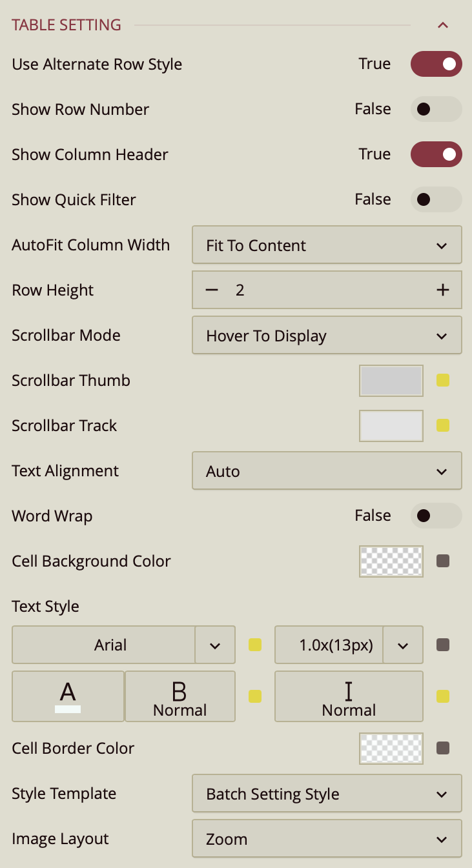Viewport: 472px width, 868px height.
Task: Open Image Layout Zoom dropdown
Action: [x=327, y=839]
